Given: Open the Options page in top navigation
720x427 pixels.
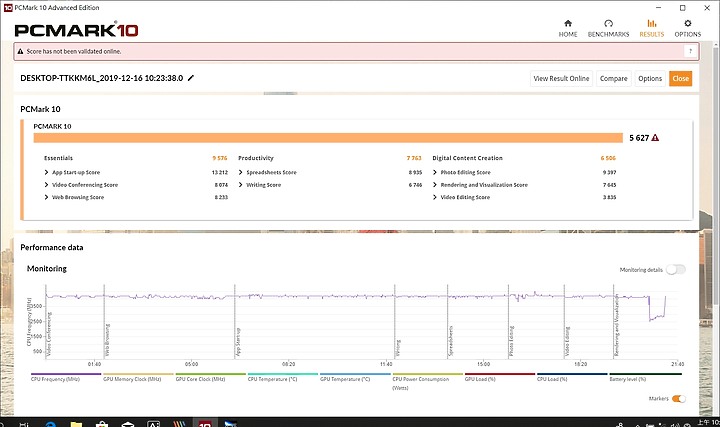Looking at the screenshot, I should 687,28.
